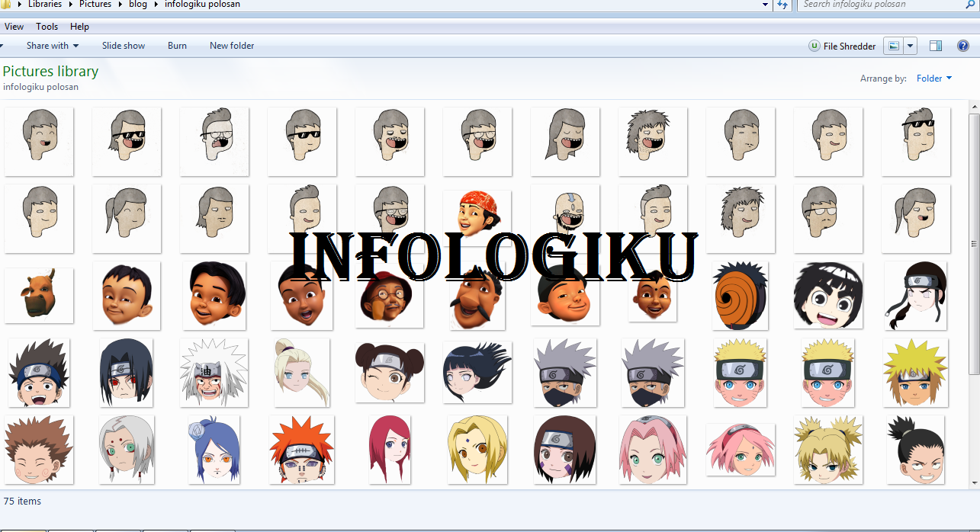
Task: Go to Pictures in the breadcrumb
Action: pos(95,5)
